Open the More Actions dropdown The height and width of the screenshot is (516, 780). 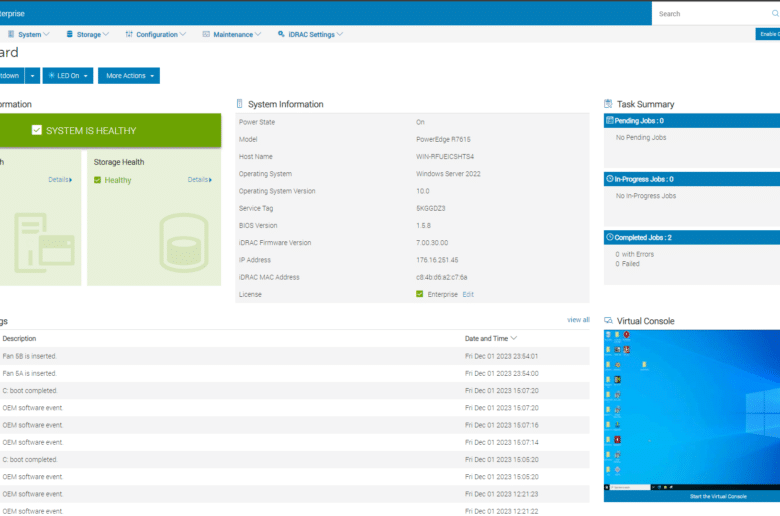tap(129, 76)
